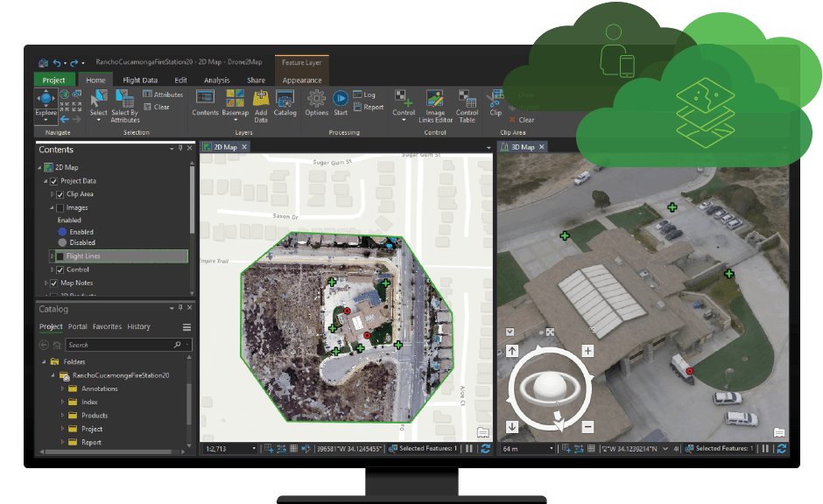The height and width of the screenshot is (504, 823).
Task: Open the processing Log
Action: (364, 94)
